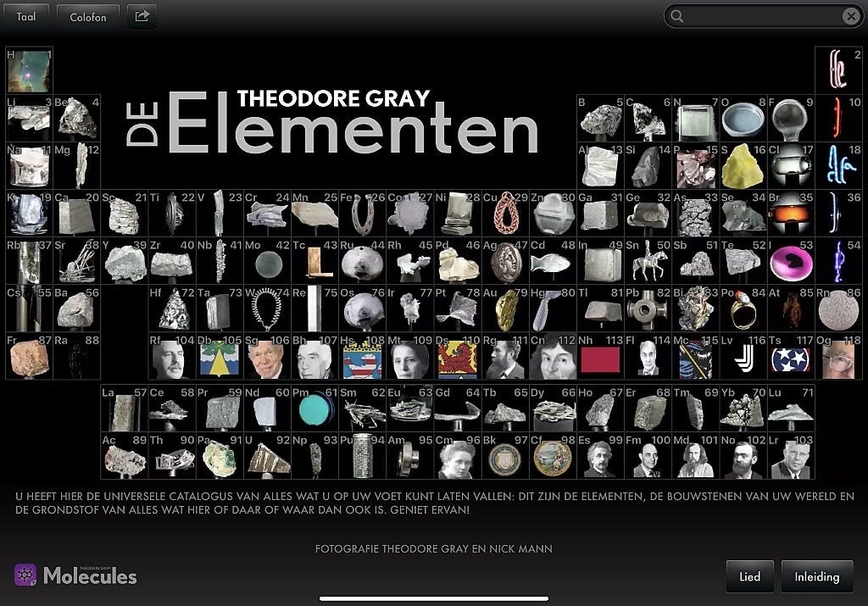Tap the magnifying glass search icon
Image resolution: width=868 pixels, height=606 pixels.
(x=676, y=16)
